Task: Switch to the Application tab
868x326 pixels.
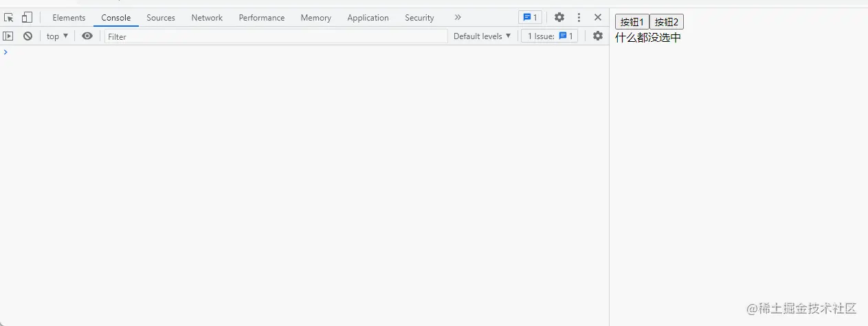Action: coord(368,18)
